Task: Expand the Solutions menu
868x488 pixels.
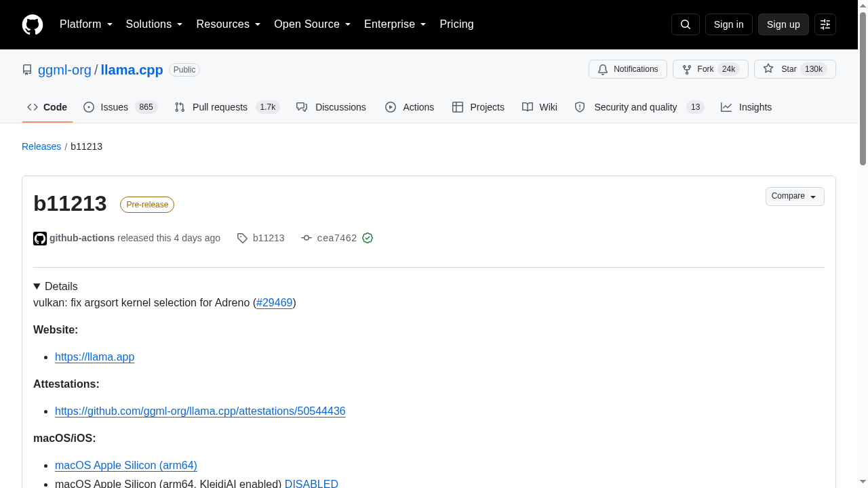Action: coord(154,24)
